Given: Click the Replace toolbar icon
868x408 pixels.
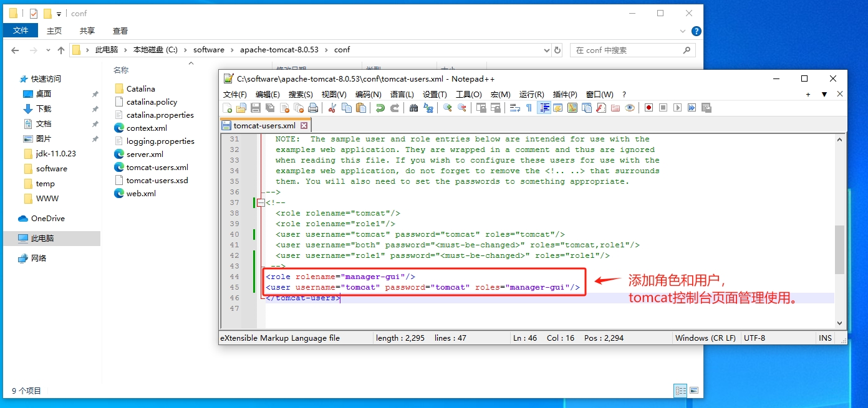Looking at the screenshot, I should pos(428,108).
